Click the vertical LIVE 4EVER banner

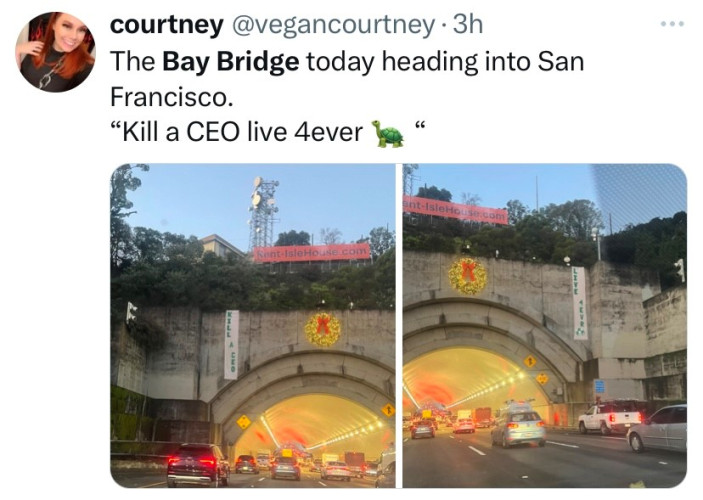[x=580, y=303]
